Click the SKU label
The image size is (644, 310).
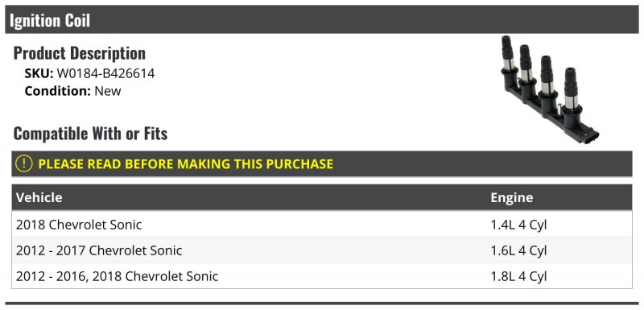(x=39, y=74)
